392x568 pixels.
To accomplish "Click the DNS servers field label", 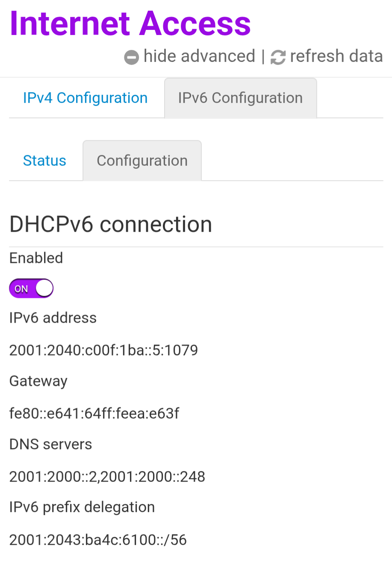I will 50,444.
